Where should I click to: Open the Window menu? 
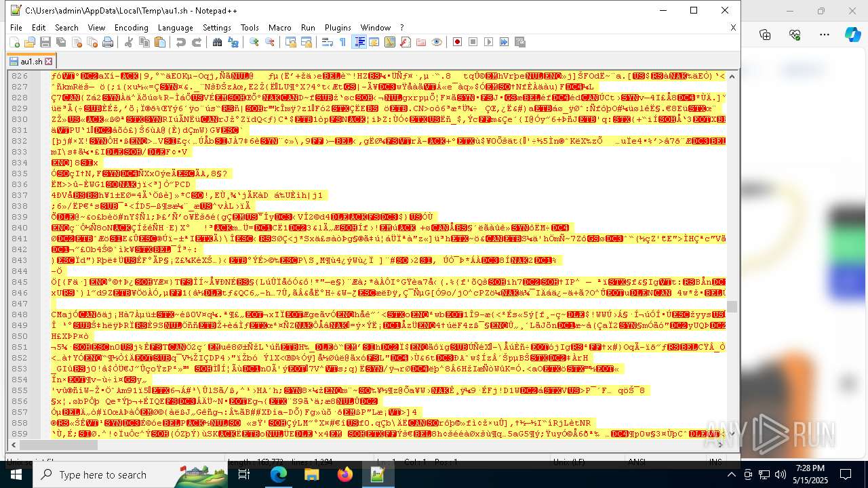376,28
